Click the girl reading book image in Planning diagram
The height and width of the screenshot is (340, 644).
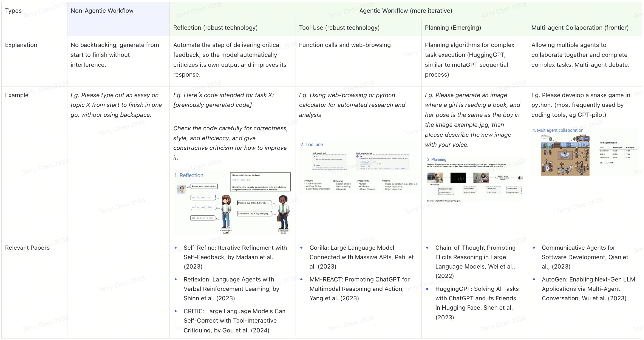pyautogui.click(x=481, y=178)
